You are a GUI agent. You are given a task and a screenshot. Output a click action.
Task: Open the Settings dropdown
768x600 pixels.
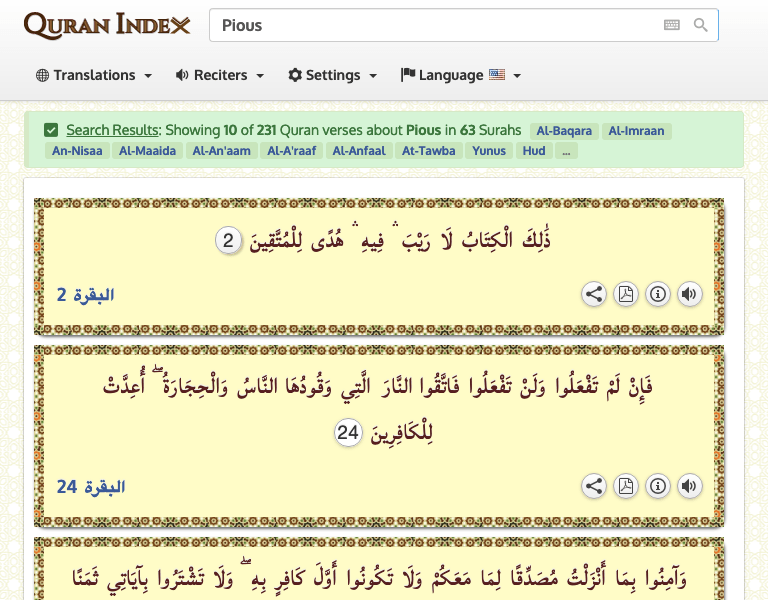tap(333, 75)
